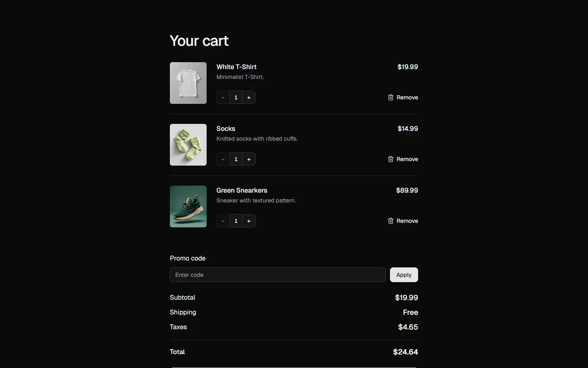The height and width of the screenshot is (368, 588).
Task: Click the minus icon beside Socks quantity
Action: coord(223,159)
